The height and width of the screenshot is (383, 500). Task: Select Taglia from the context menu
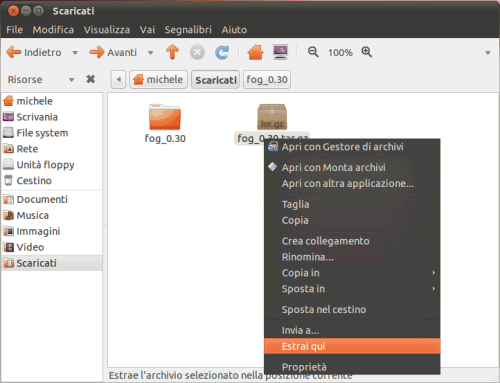coord(352,204)
